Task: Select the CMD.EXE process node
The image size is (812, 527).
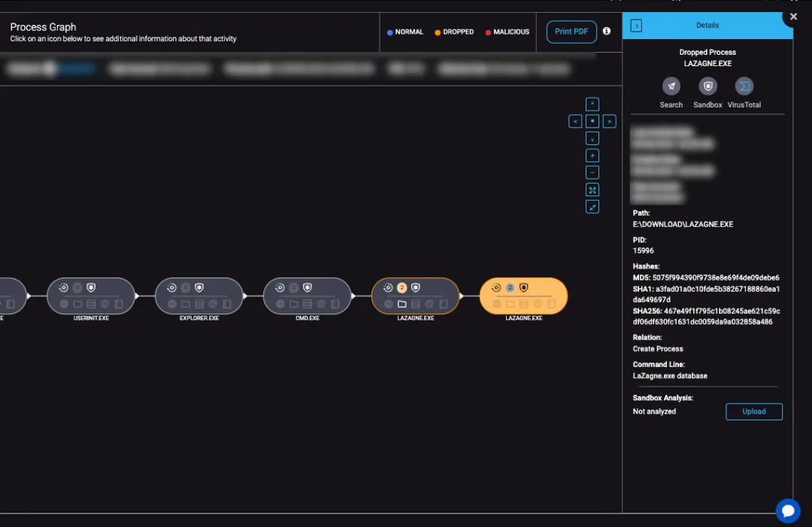Action: tap(308, 296)
